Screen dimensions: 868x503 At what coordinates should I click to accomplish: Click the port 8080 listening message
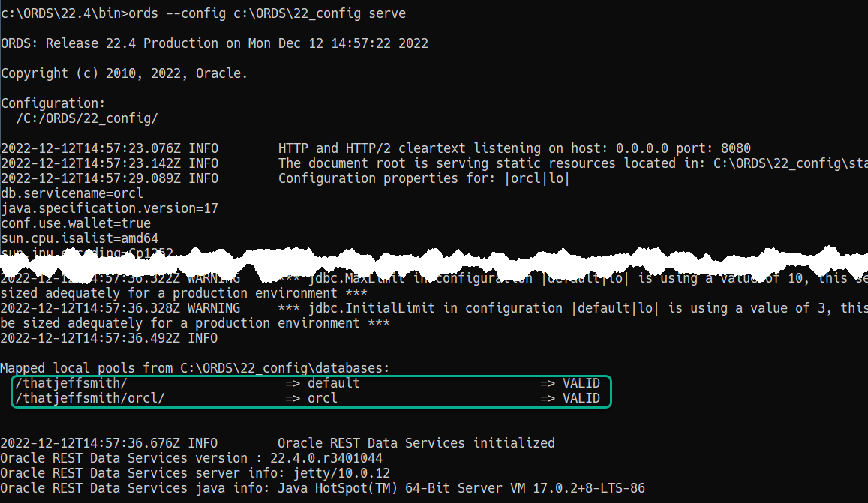click(x=514, y=148)
